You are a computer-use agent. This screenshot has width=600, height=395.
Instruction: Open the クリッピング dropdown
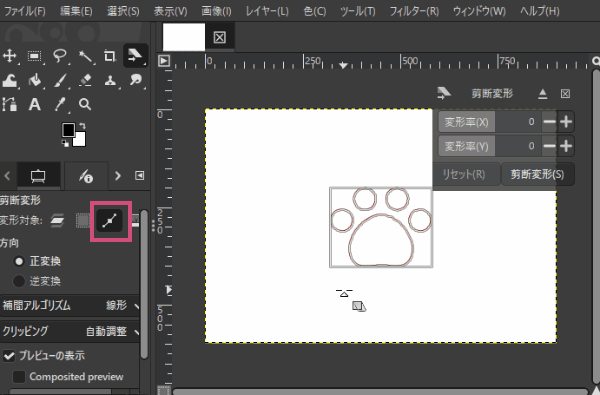click(70, 331)
